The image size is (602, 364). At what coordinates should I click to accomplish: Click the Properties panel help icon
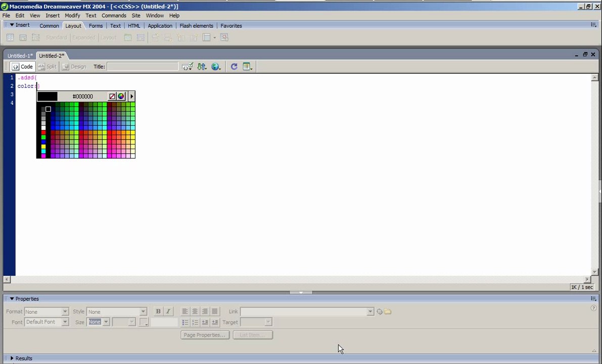[x=593, y=308]
